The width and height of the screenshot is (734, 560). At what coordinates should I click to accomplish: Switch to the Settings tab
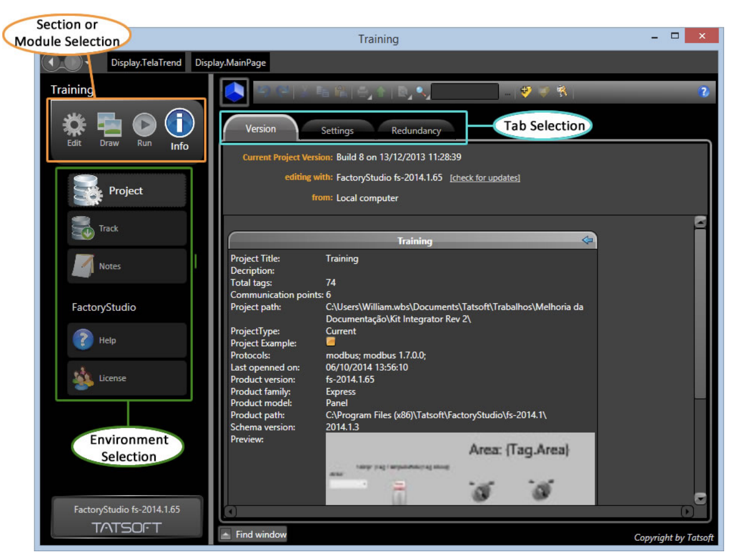tap(337, 131)
